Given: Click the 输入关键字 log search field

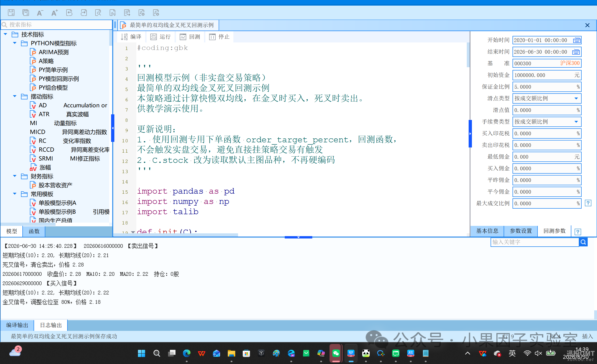Looking at the screenshot, I should pos(535,242).
